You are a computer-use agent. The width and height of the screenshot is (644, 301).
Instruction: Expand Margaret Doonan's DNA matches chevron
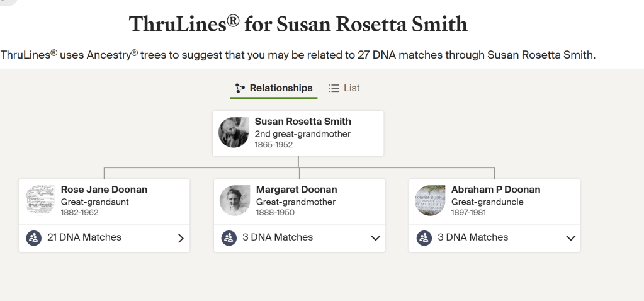[x=376, y=238]
